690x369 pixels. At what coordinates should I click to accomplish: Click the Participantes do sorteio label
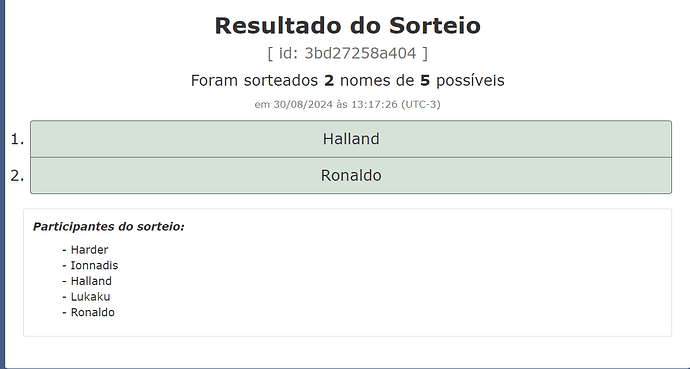point(109,227)
